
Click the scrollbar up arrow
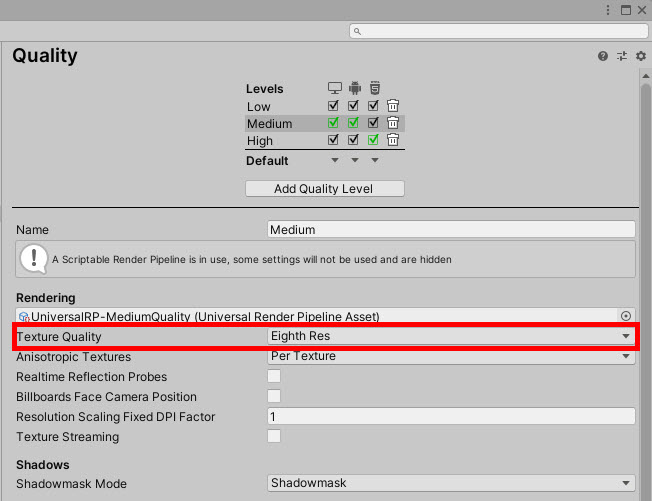645,76
